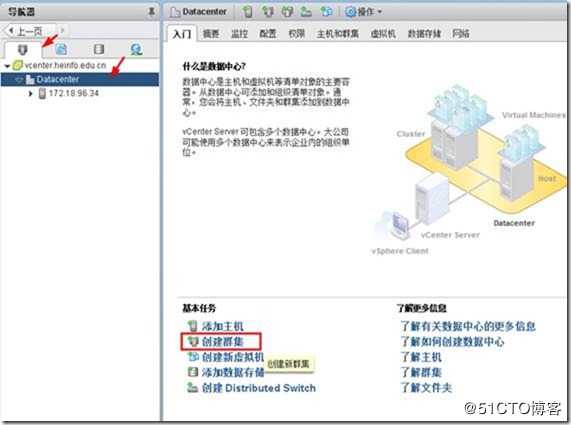Screen dimensions: 571x425
Task: Click the 导航器 panel title
Action: pyautogui.click(x=21, y=12)
